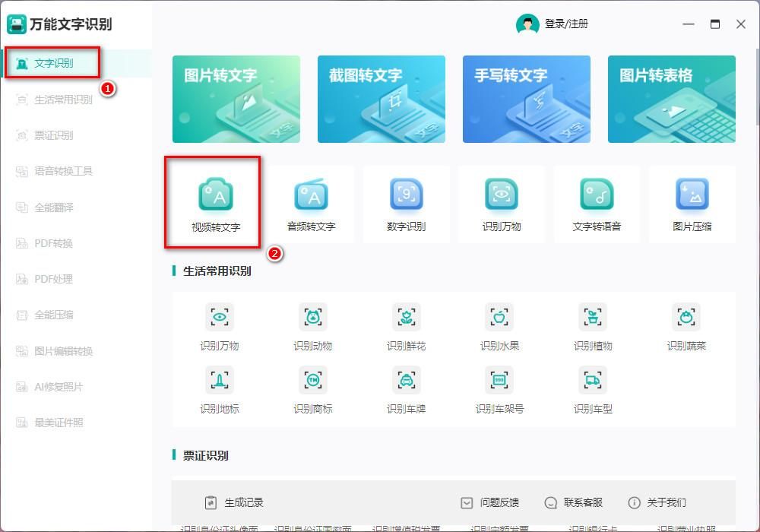
Task: Click the 票证识别 section heading
Action: click(x=205, y=455)
